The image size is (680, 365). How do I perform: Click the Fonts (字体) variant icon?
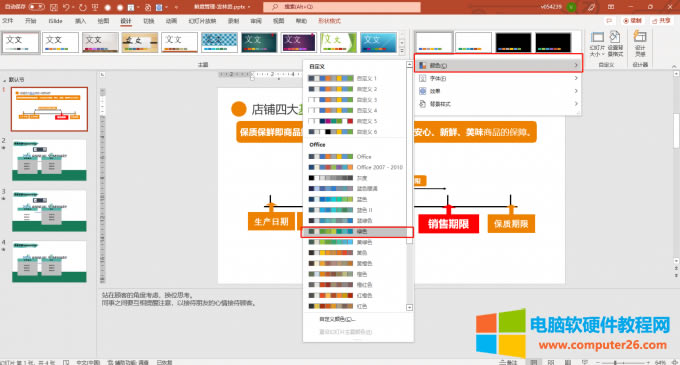click(x=423, y=78)
